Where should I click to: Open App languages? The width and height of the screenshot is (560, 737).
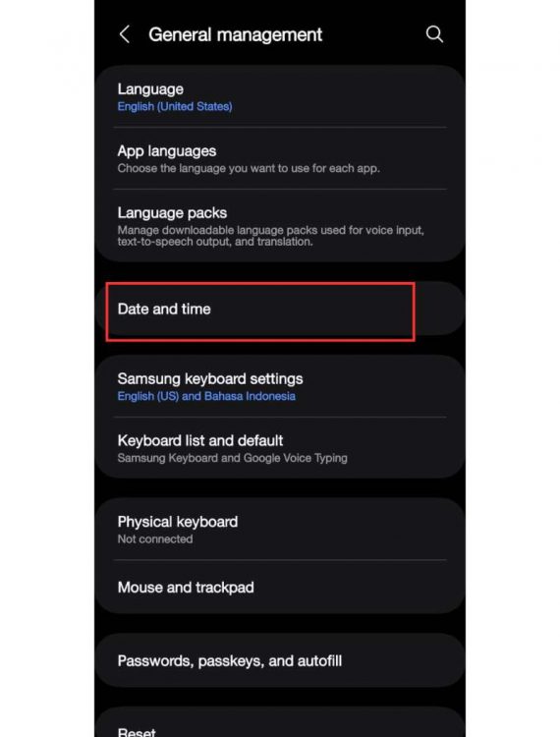pos(280,158)
